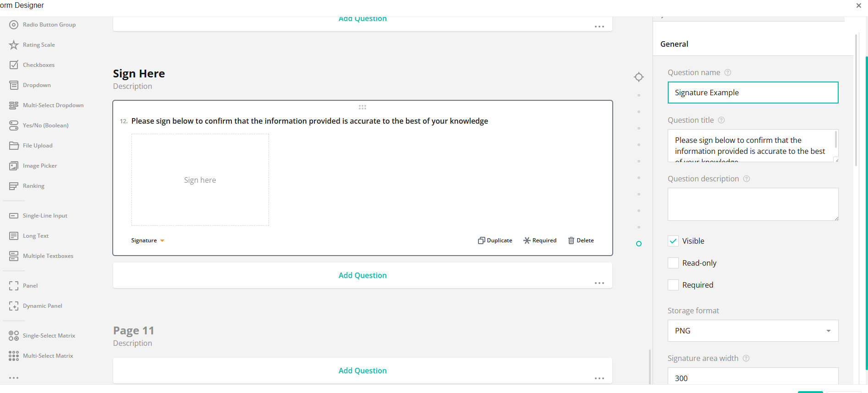
Task: Click the crosshair locate icon beside page
Action: pyautogui.click(x=639, y=77)
